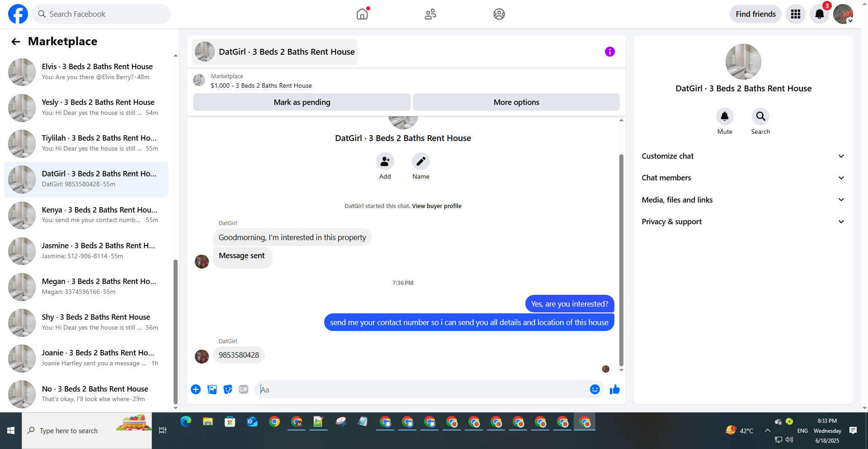This screenshot has width=868, height=449.
Task: Open account profile picture menu
Action: click(843, 14)
